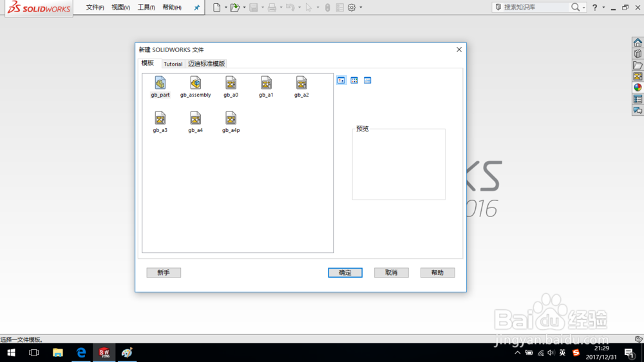Cancel with the 取消 button

(391, 272)
